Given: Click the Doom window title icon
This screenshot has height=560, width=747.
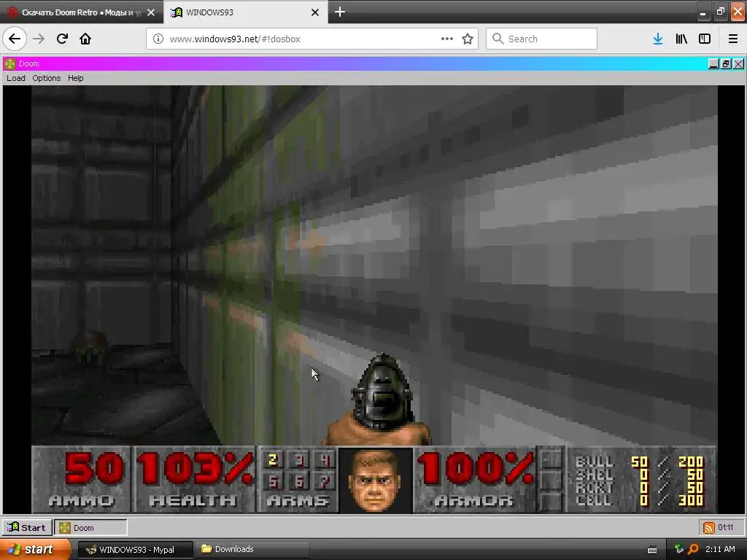Looking at the screenshot, I should (10, 64).
